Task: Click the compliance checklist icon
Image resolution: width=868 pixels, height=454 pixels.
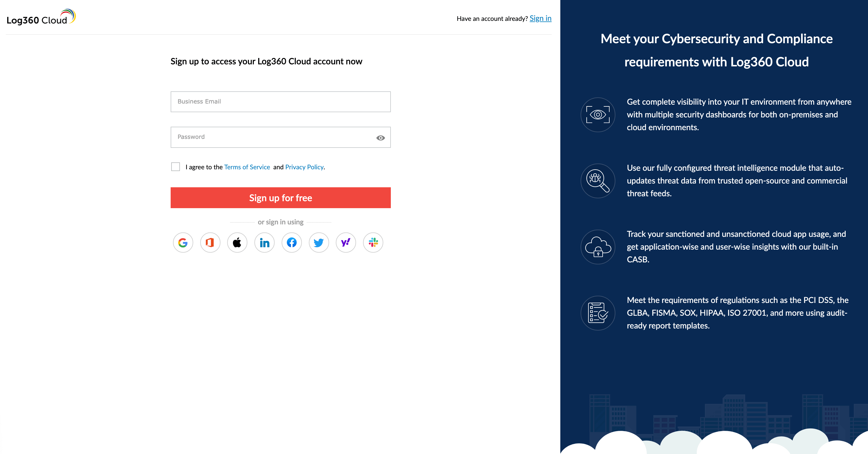Action: [x=597, y=313]
